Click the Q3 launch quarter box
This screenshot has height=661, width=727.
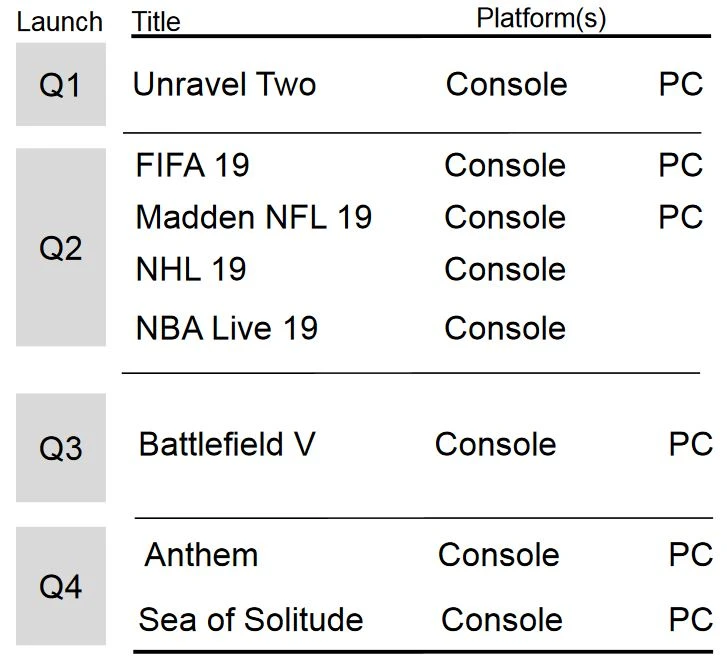pyautogui.click(x=60, y=448)
